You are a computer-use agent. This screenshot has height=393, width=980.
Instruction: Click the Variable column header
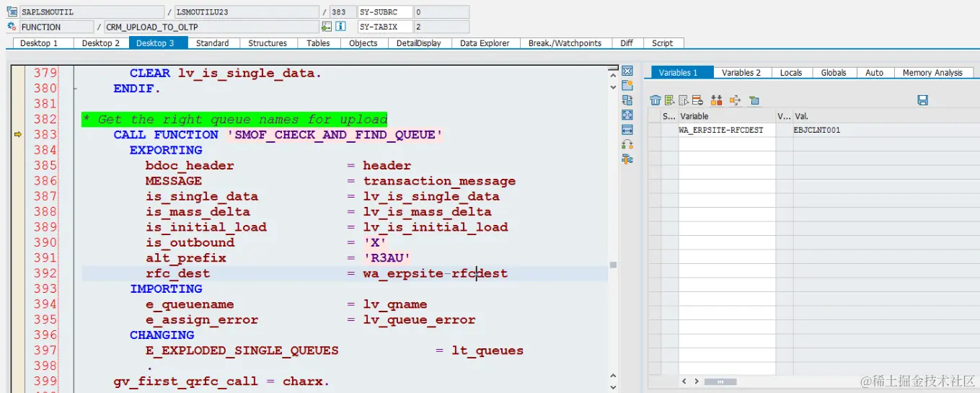pyautogui.click(x=727, y=116)
